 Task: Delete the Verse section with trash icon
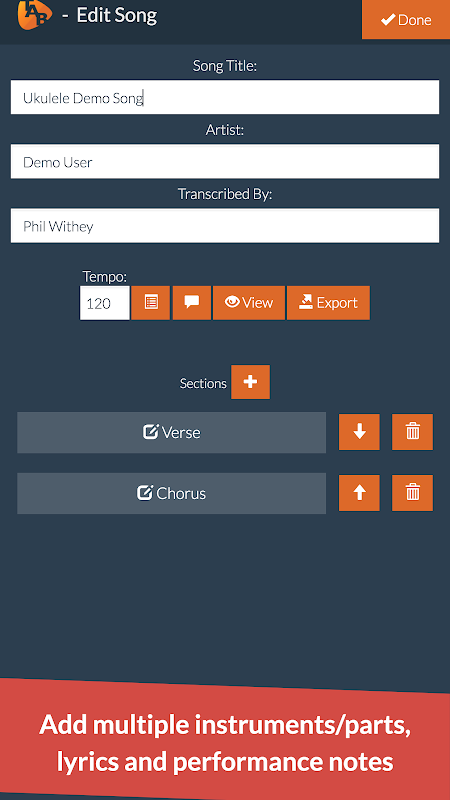[412, 432]
